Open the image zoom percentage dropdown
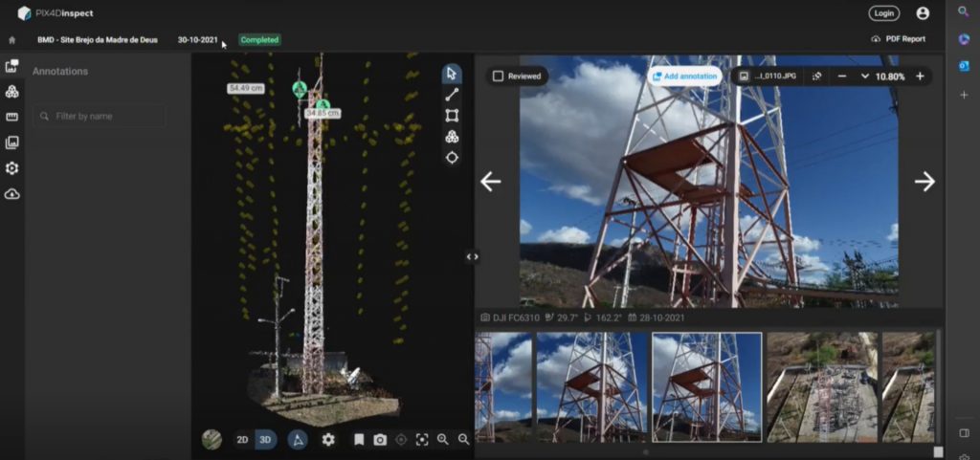Image resolution: width=980 pixels, height=460 pixels. [865, 76]
